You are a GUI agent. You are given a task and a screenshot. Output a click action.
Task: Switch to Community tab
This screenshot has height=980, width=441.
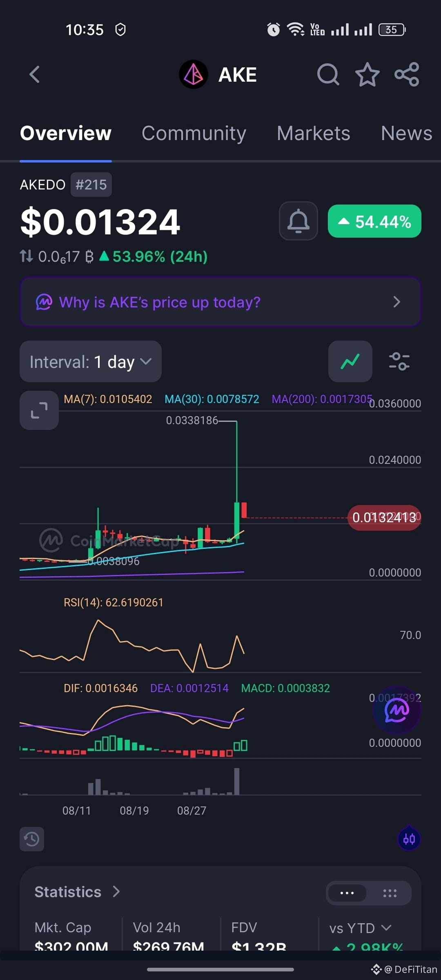click(194, 133)
